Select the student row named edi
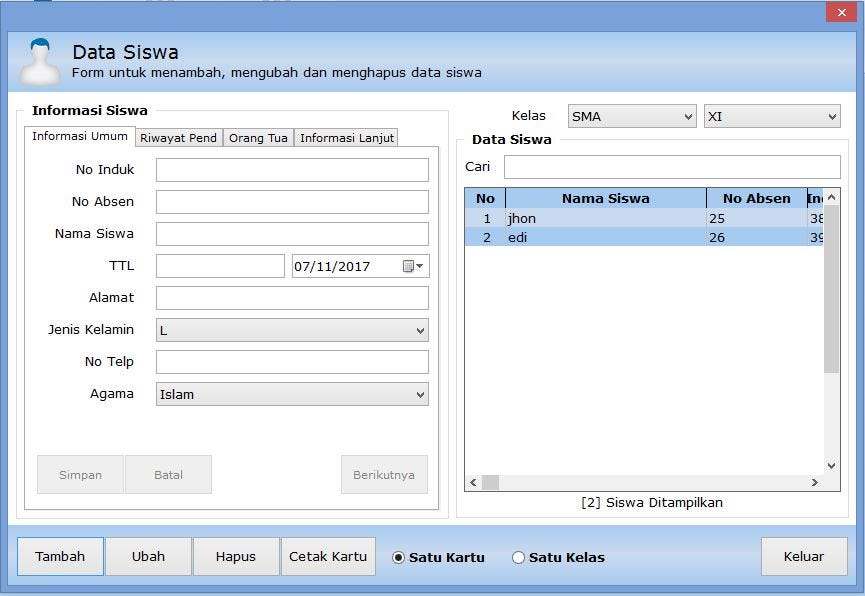 click(x=600, y=237)
